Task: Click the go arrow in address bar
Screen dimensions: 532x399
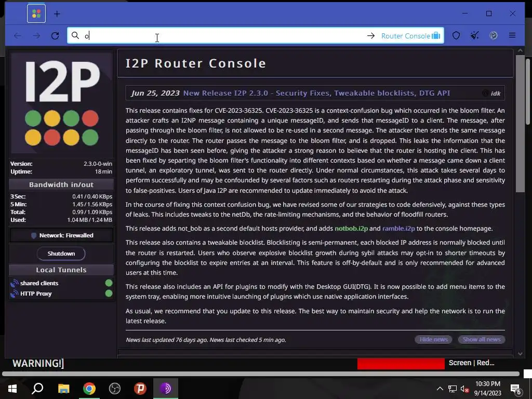Action: [371, 36]
